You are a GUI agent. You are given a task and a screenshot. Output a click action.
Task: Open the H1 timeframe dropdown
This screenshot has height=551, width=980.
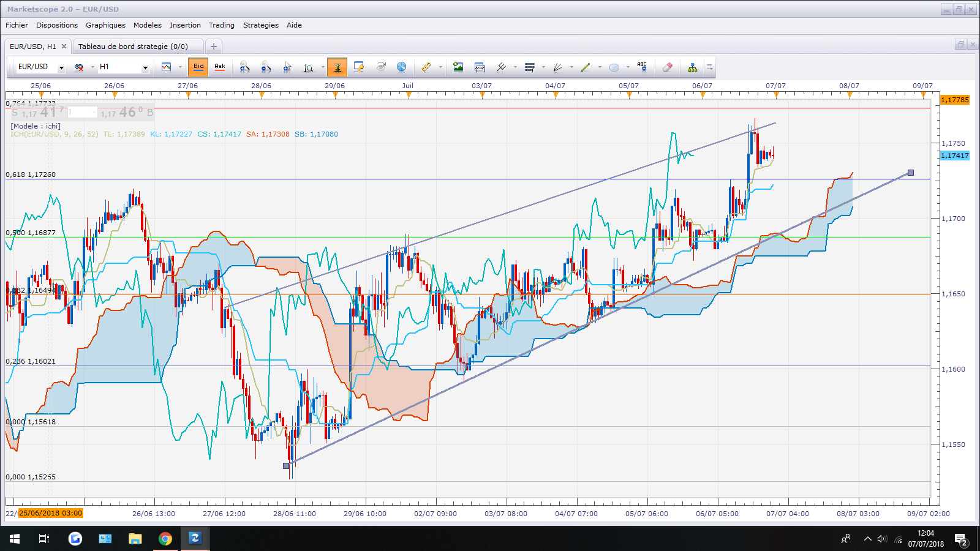click(x=145, y=67)
